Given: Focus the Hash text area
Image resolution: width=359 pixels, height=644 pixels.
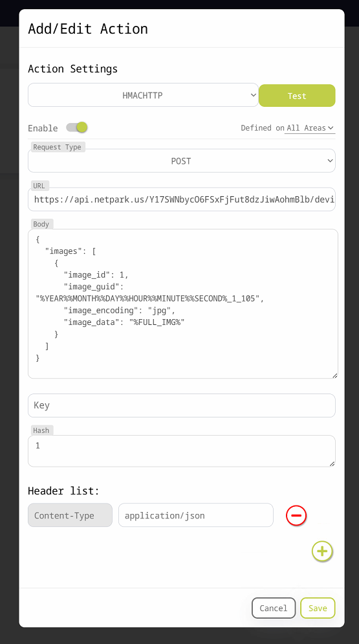Looking at the screenshot, I should click(x=181, y=451).
